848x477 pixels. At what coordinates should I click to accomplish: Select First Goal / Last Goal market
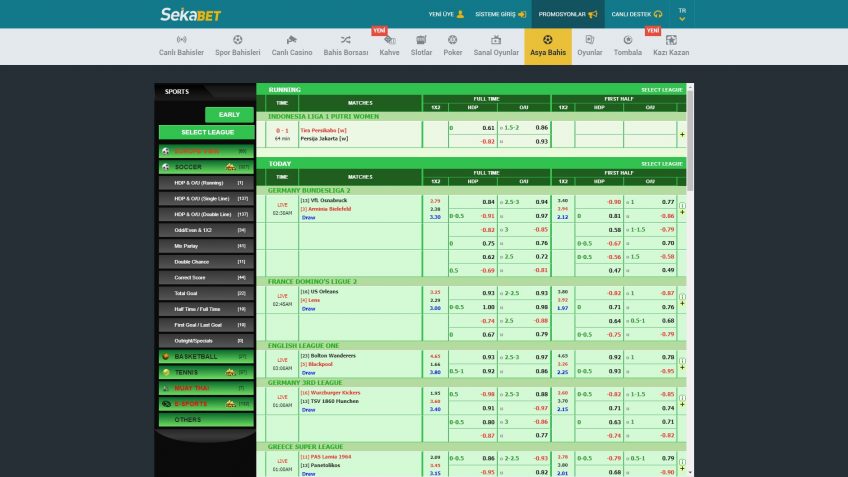click(207, 325)
